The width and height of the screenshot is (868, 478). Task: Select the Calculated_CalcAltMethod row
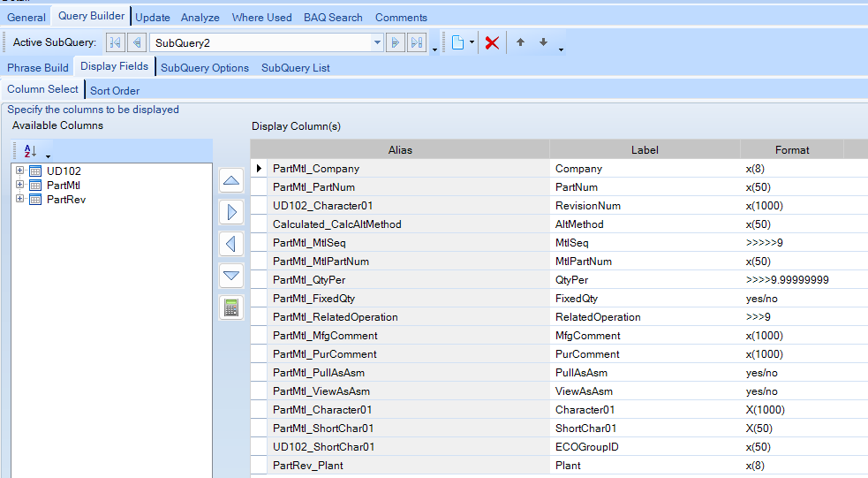click(337, 224)
